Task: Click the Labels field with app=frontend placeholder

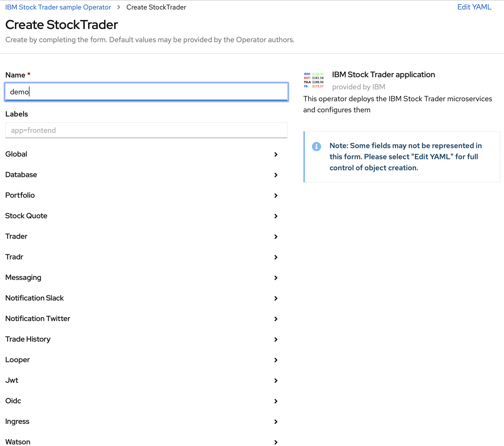Action: [146, 130]
